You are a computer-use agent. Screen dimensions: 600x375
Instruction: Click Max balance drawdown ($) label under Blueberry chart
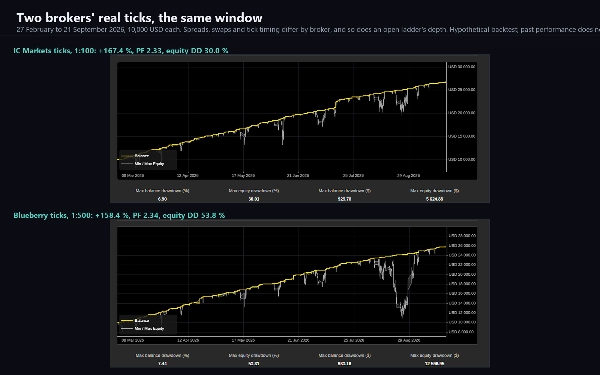[x=344, y=355]
